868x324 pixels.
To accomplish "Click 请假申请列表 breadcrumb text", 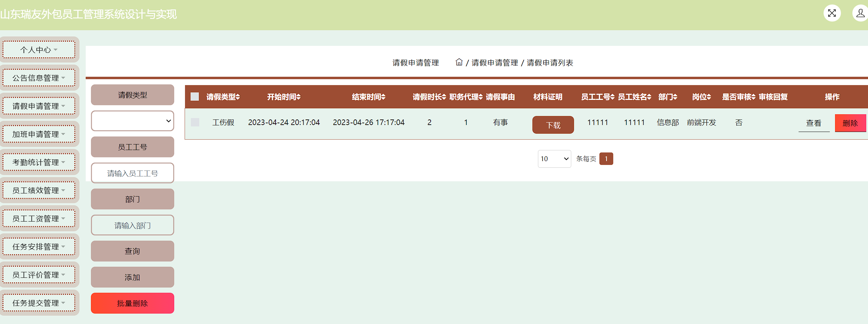I will pyautogui.click(x=550, y=63).
